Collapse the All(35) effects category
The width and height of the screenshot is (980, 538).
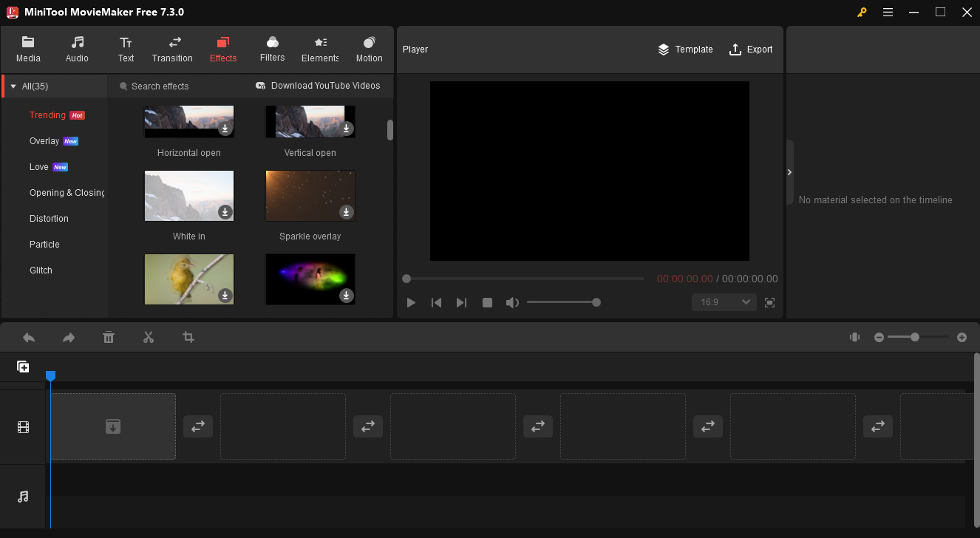coord(13,86)
